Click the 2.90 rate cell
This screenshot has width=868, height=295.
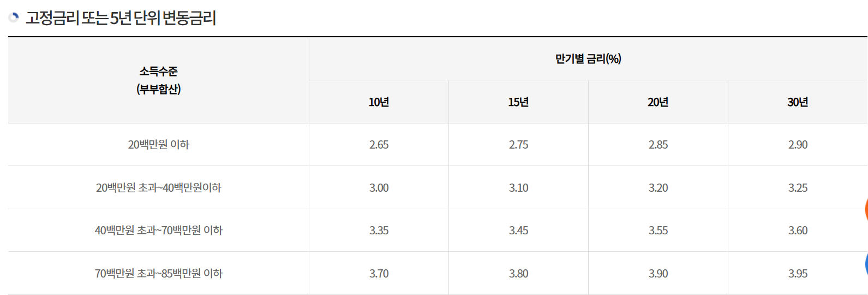coord(798,145)
